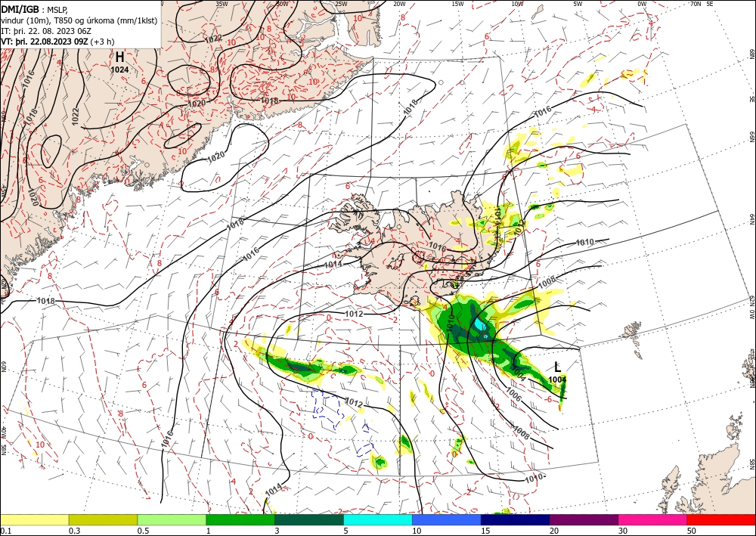Click the 1006 isobar label
Screen dimensions: 756x536
[x=514, y=395]
